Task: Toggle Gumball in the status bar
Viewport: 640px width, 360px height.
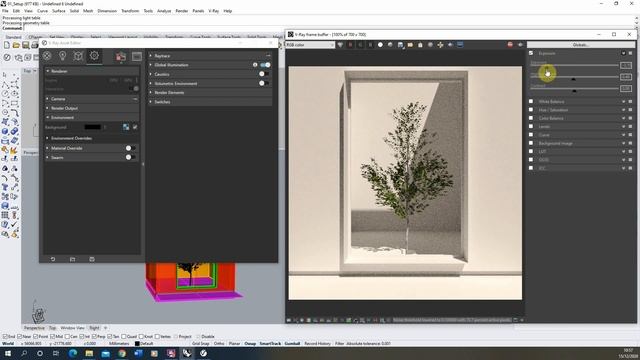Action: 292,344
